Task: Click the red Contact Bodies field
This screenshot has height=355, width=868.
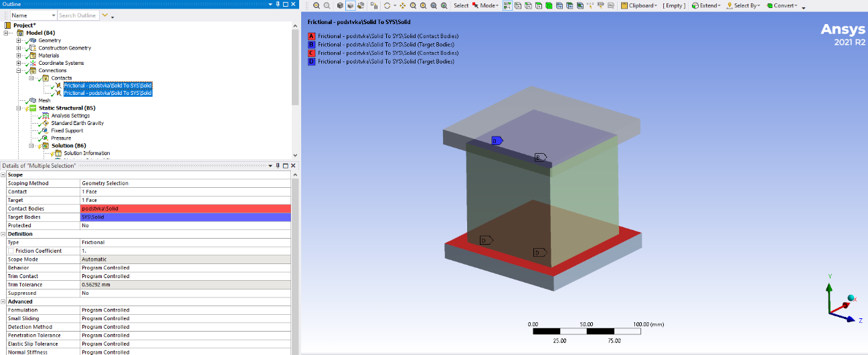Action: click(x=185, y=209)
